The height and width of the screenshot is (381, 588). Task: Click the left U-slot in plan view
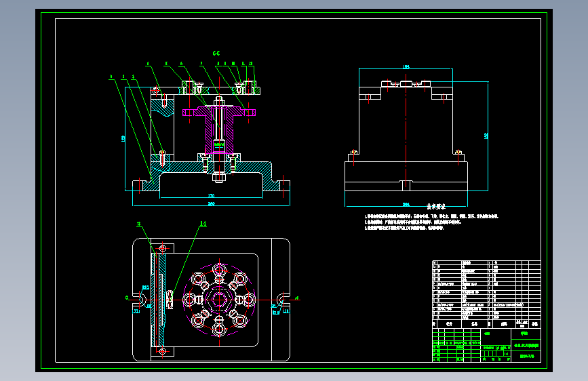141,299
